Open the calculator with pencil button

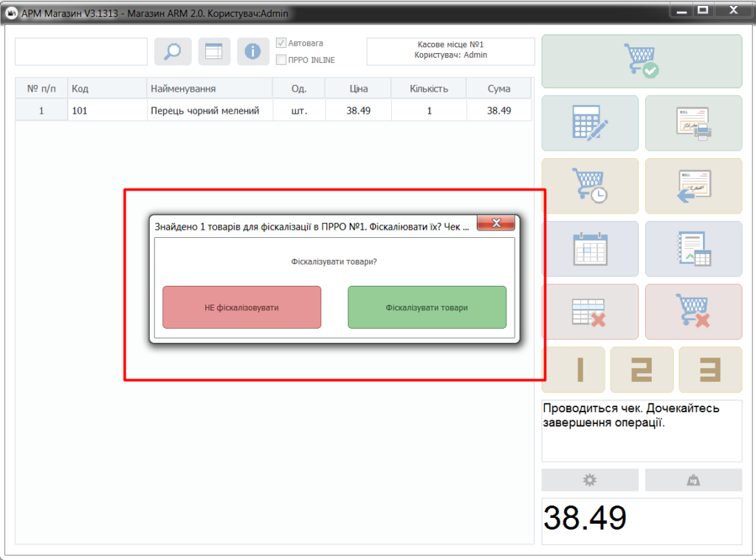click(590, 123)
